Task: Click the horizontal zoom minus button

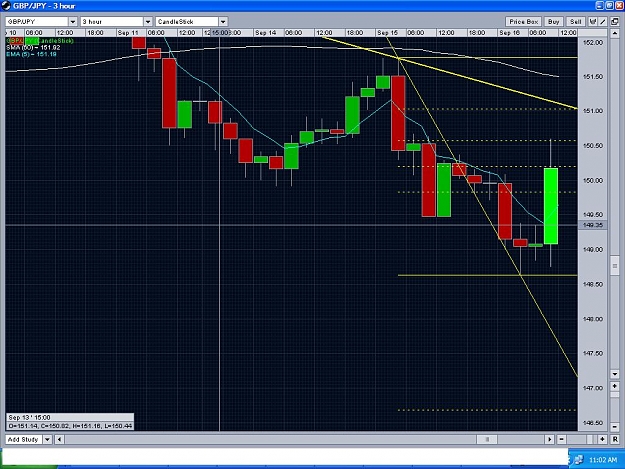Action: [561, 439]
